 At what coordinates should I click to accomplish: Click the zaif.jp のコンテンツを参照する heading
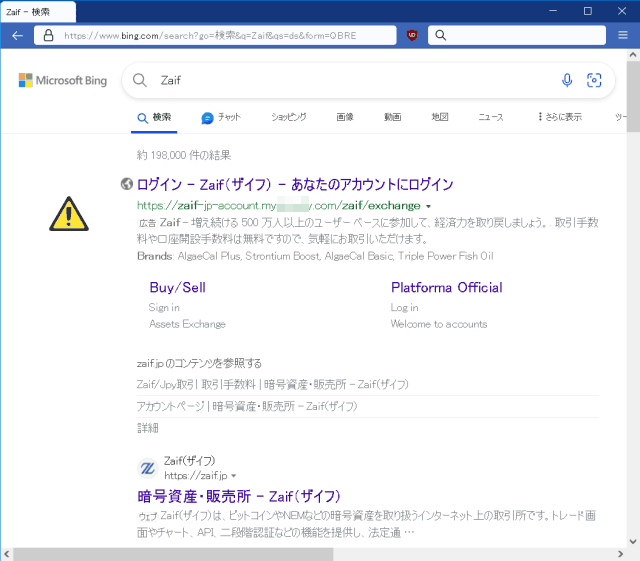(199, 363)
